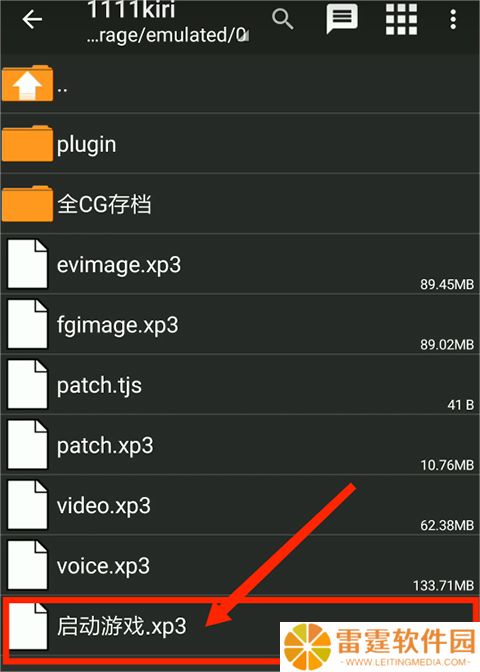Open the plugin folder

tap(240, 144)
